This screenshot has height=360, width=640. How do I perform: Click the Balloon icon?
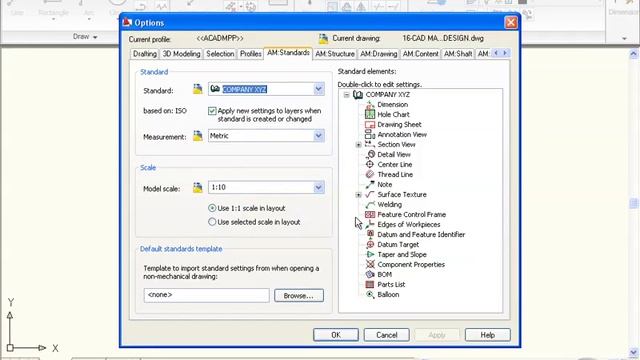pyautogui.click(x=370, y=294)
